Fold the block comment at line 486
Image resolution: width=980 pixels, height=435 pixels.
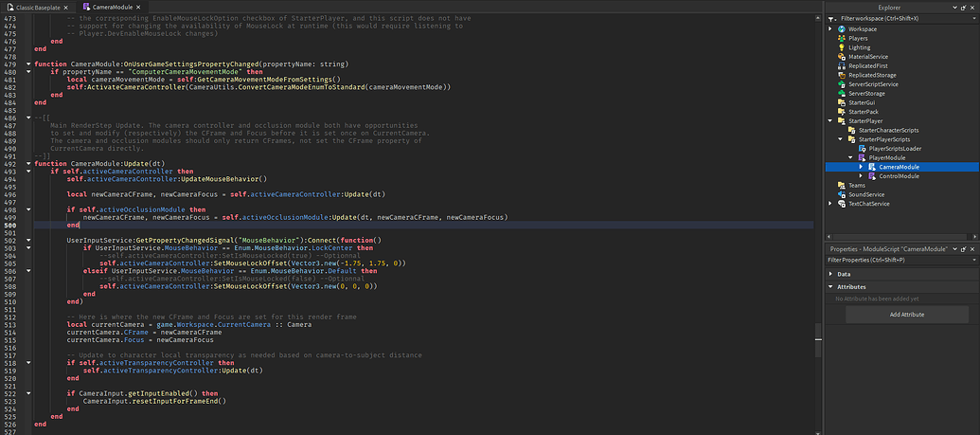[x=28, y=118]
